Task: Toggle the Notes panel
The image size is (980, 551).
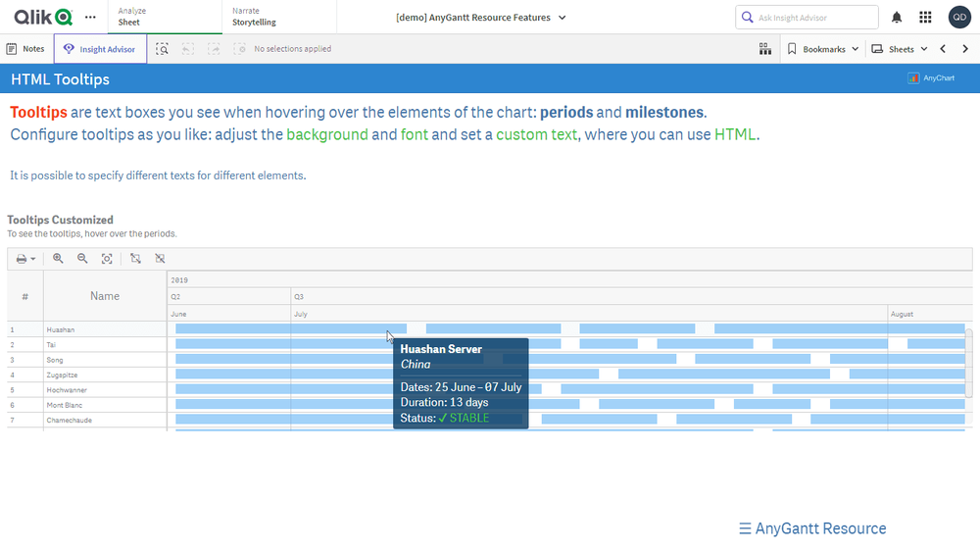Action: 25,49
